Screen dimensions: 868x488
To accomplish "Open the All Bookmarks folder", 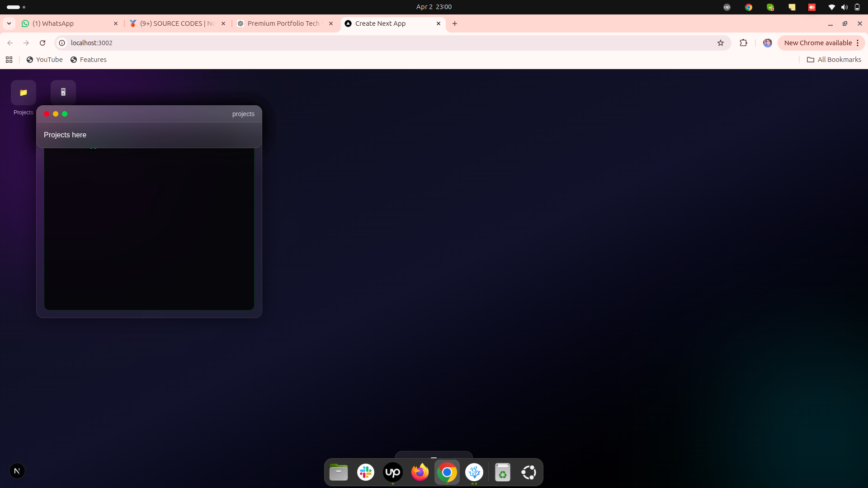I will [834, 60].
